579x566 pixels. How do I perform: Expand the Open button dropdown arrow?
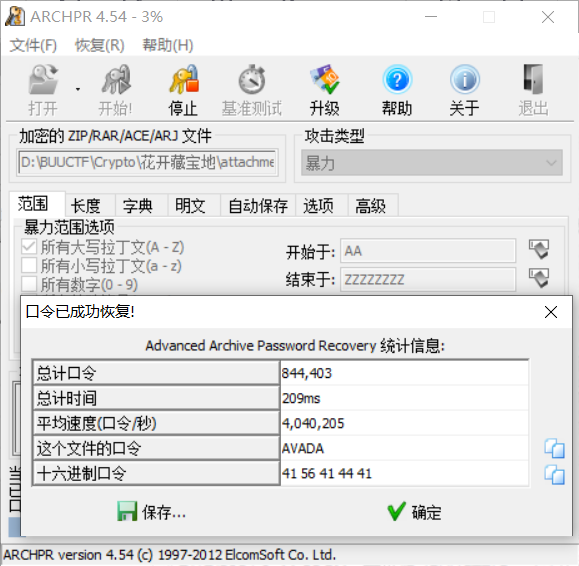pos(78,89)
